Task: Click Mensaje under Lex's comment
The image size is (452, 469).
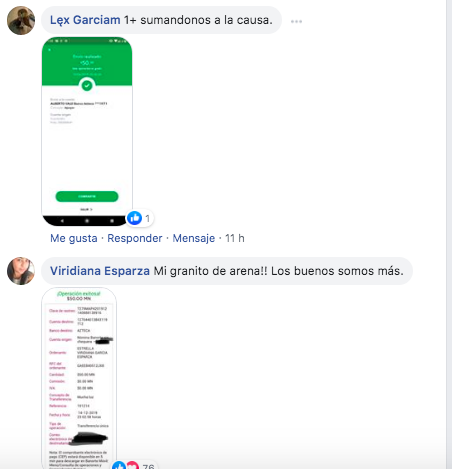Action: (x=194, y=238)
